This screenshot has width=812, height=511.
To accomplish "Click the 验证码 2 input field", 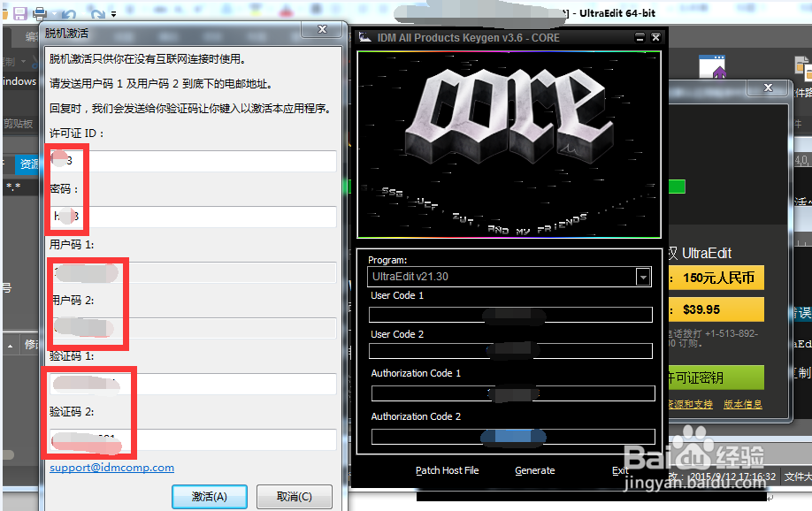I will pyautogui.click(x=193, y=439).
